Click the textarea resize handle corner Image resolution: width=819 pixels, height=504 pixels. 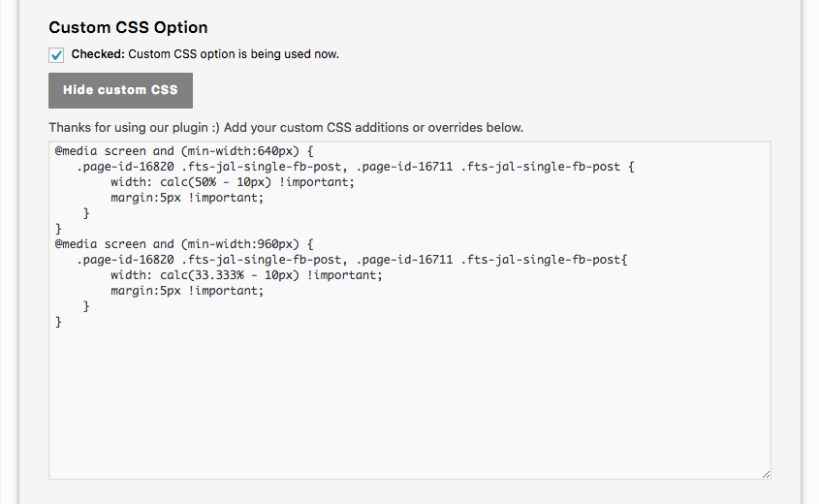click(x=766, y=474)
